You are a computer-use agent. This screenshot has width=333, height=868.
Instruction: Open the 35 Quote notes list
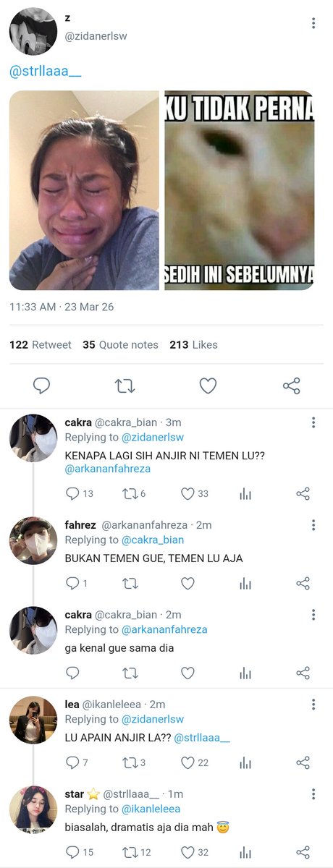pyautogui.click(x=120, y=345)
